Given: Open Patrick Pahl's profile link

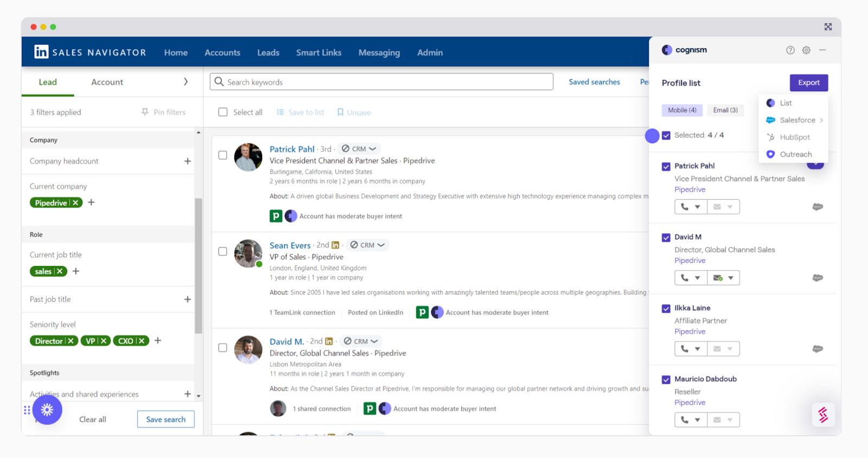Looking at the screenshot, I should 292,149.
